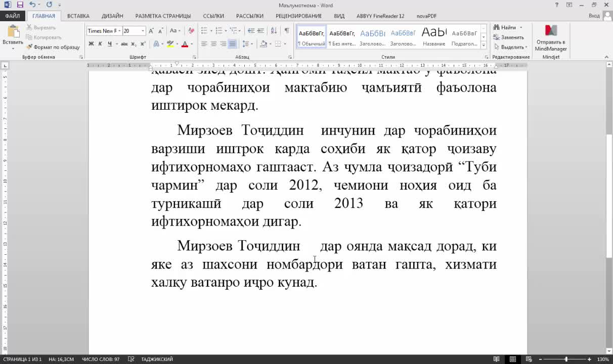
Task: Click the zoom slider in status bar
Action: point(566,359)
